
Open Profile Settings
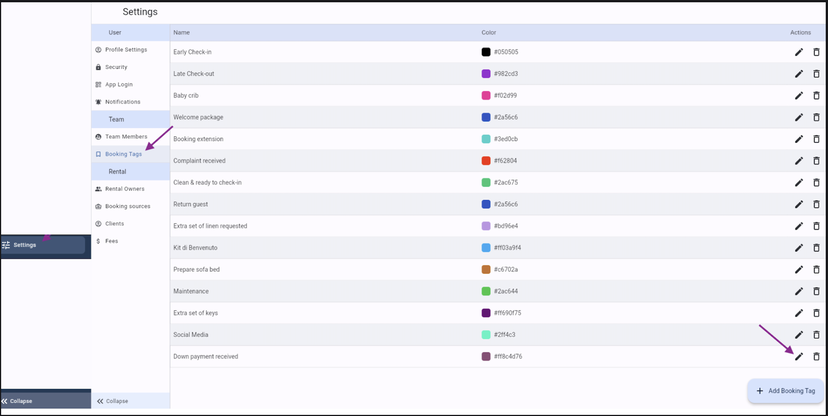click(x=130, y=50)
